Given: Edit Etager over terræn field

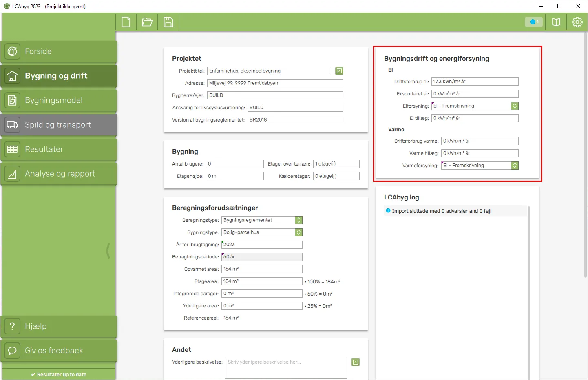Looking at the screenshot, I should click(x=336, y=164).
